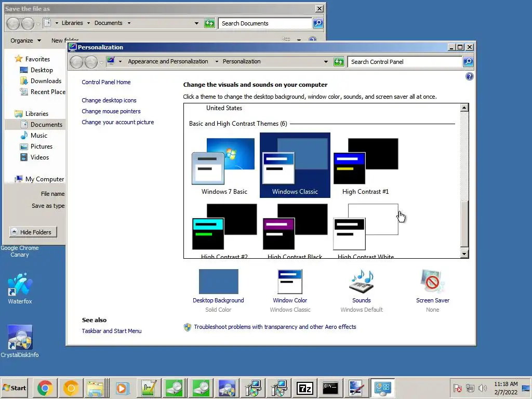
Task: Open the Personalization help icon
Action: 469,76
